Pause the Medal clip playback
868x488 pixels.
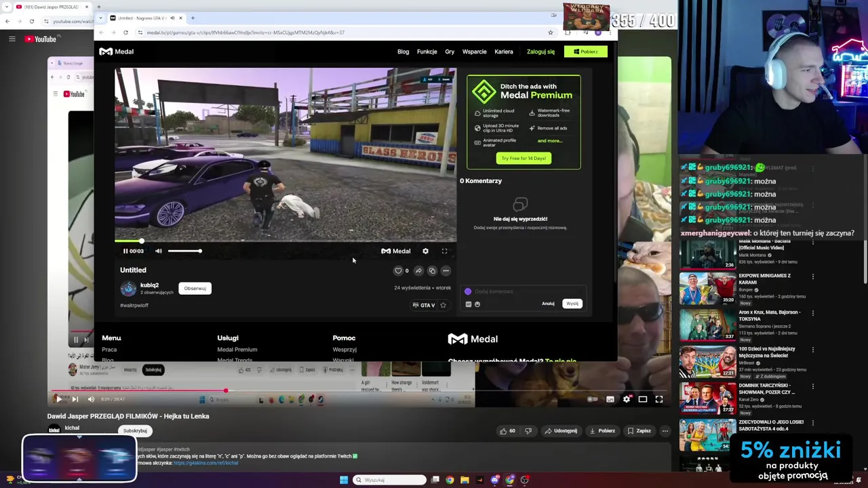[x=125, y=251]
